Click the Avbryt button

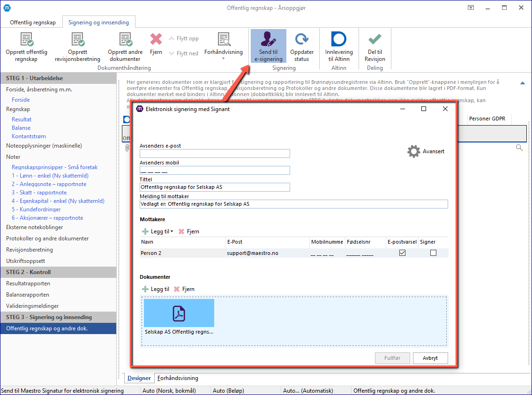[x=430, y=358]
